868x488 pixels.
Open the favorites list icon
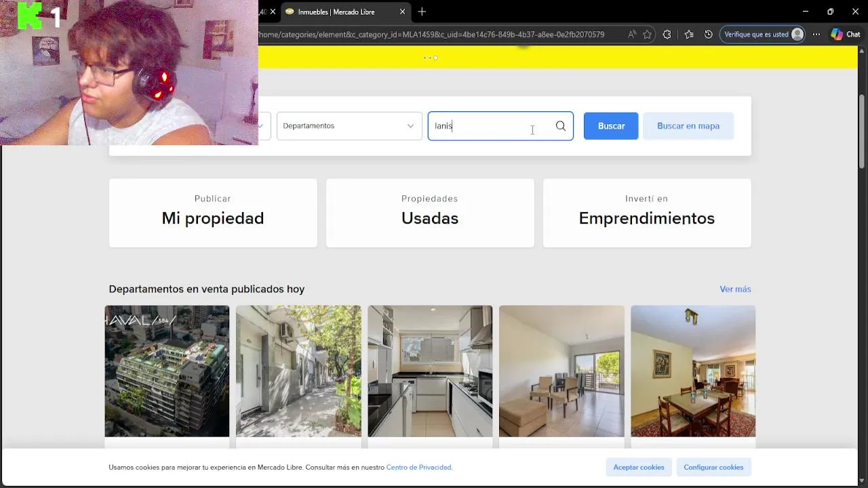click(x=689, y=34)
